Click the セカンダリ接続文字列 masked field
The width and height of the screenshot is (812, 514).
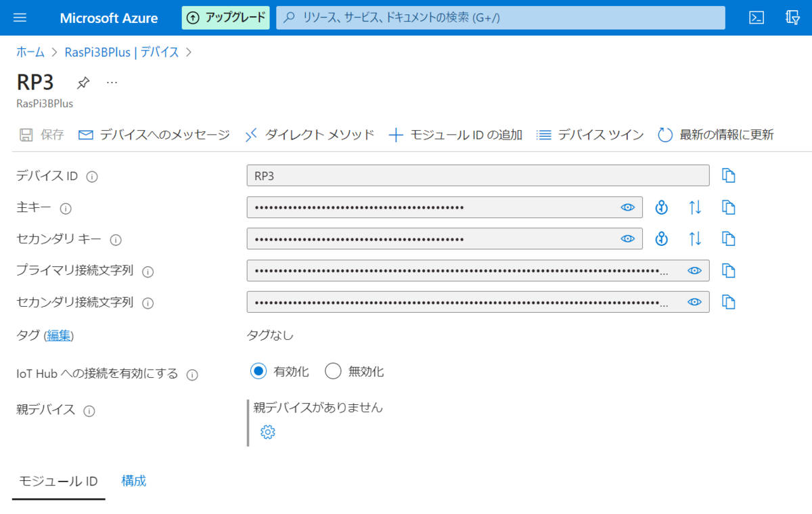[x=478, y=301]
